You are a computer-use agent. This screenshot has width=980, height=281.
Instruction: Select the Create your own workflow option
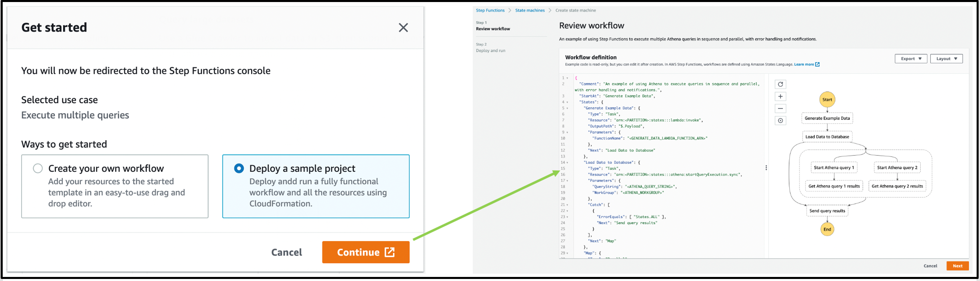pyautogui.click(x=38, y=168)
